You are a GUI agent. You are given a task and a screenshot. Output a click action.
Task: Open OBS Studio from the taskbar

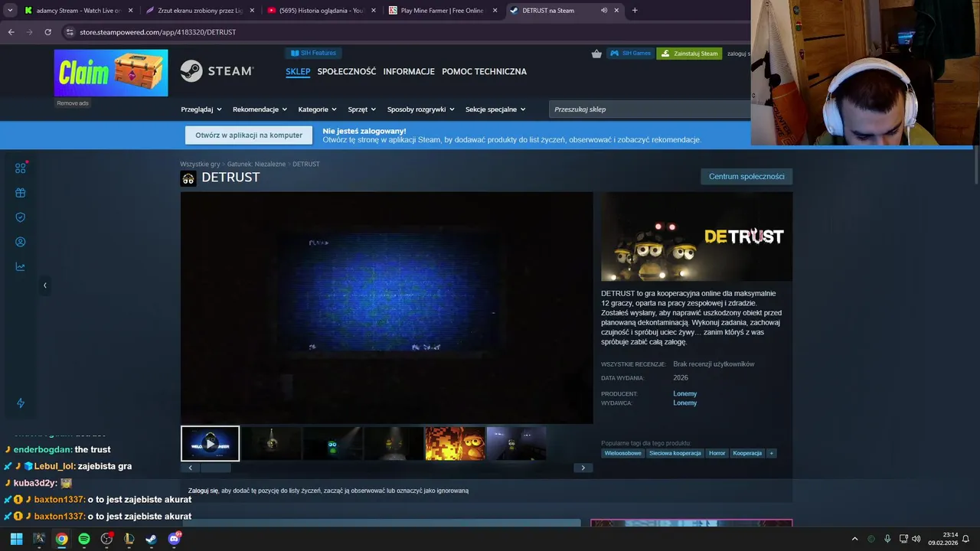click(106, 539)
